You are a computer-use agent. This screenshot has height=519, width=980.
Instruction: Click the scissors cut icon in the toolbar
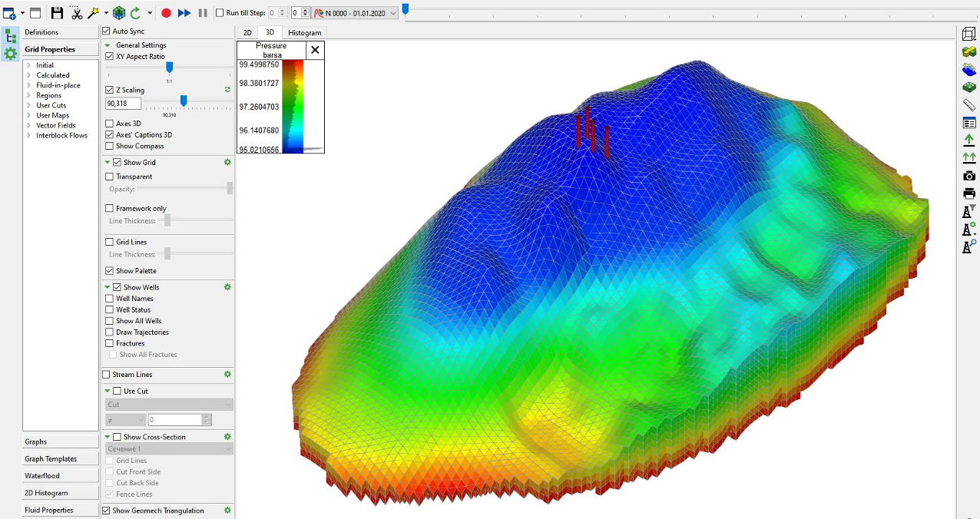click(77, 13)
